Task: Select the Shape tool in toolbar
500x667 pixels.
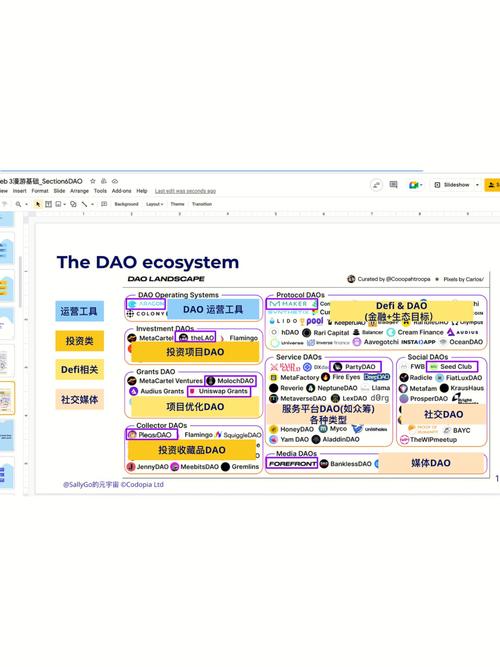Action: pos(73,204)
